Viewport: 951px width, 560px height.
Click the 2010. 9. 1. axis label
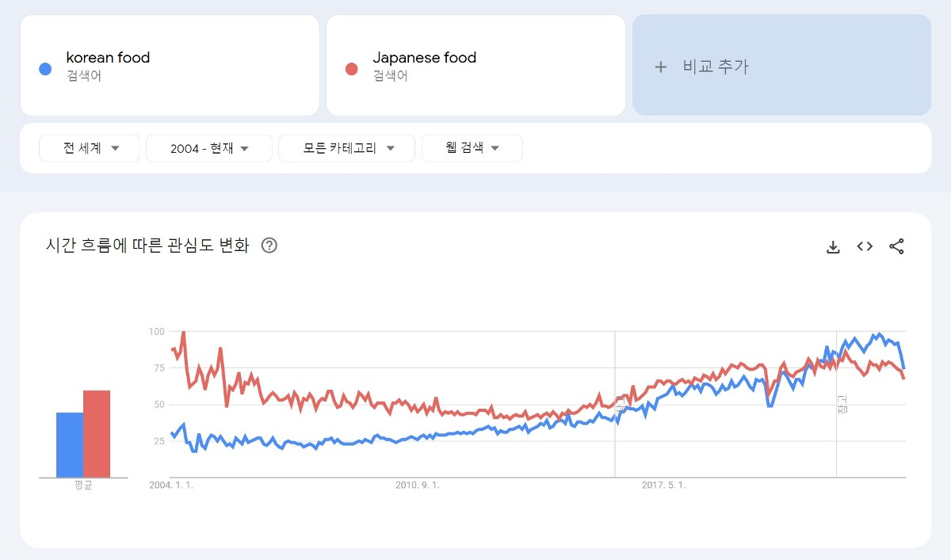click(x=418, y=486)
